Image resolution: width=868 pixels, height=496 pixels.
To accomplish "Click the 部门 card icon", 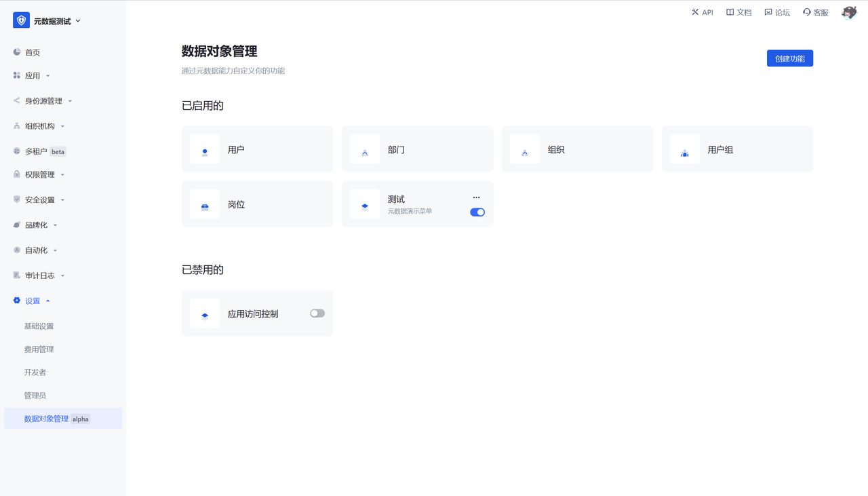I will pyautogui.click(x=365, y=149).
